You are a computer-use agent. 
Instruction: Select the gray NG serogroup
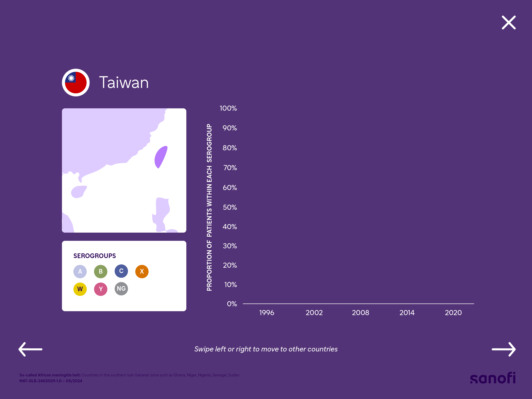click(x=121, y=289)
